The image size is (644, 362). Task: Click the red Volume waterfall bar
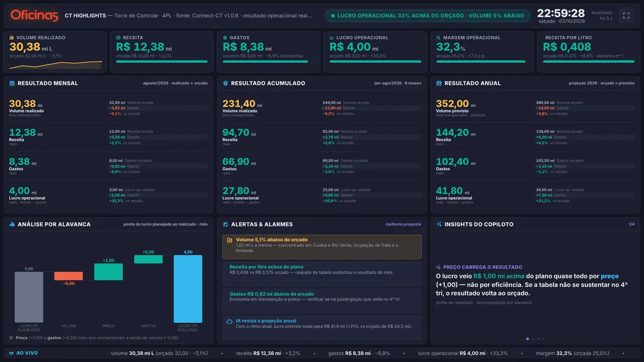tap(68, 276)
